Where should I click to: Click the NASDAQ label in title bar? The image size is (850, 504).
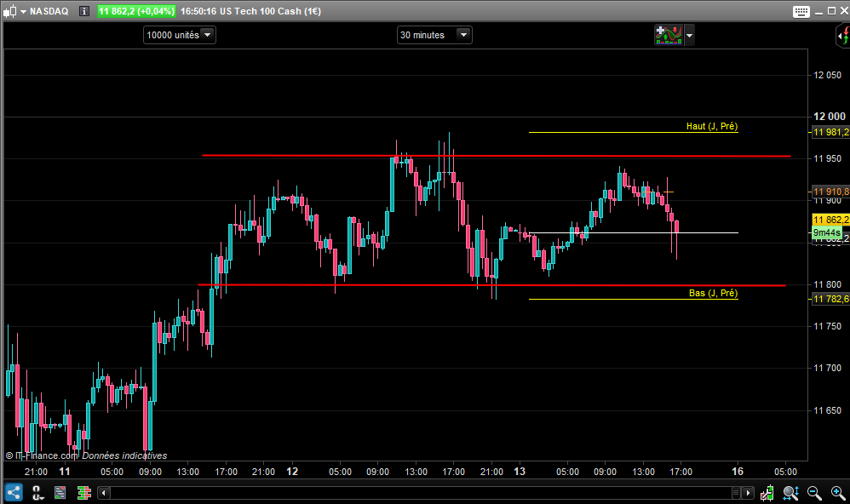tap(49, 11)
